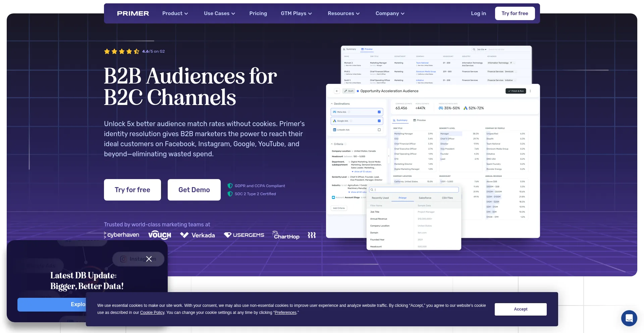Toggle the Meta Ads destination checkbox
The height and width of the screenshot is (333, 644).
pyautogui.click(x=379, y=112)
